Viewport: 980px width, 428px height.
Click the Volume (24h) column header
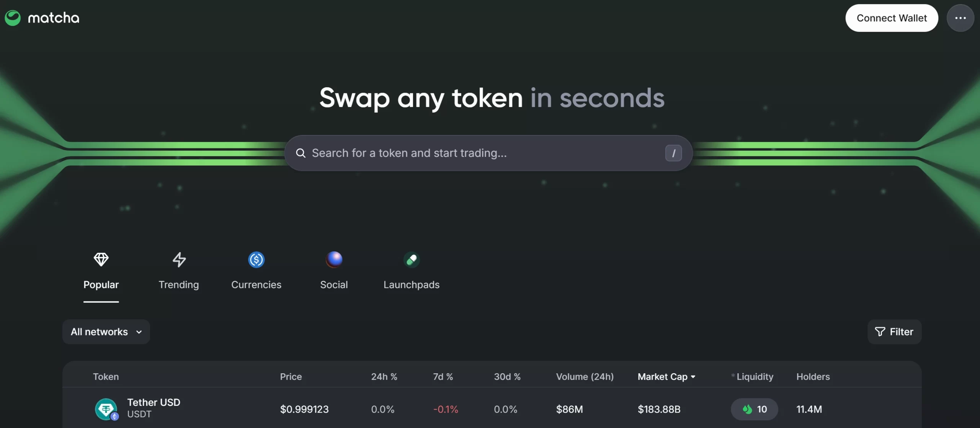(585, 377)
